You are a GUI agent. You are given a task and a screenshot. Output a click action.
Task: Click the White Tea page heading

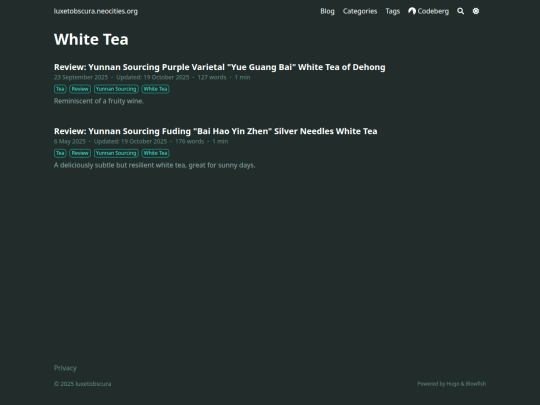(91, 39)
